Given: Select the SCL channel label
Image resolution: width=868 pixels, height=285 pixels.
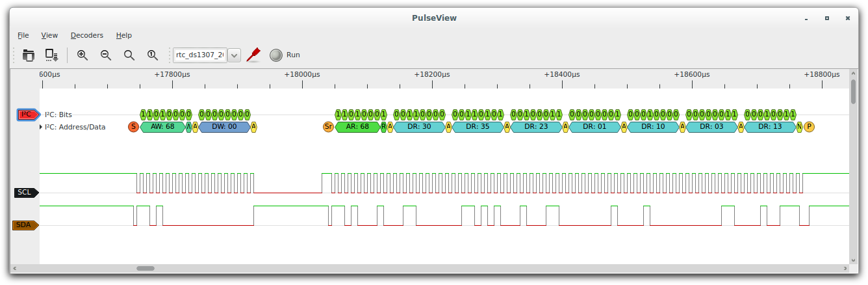Looking at the screenshot, I should click(25, 193).
